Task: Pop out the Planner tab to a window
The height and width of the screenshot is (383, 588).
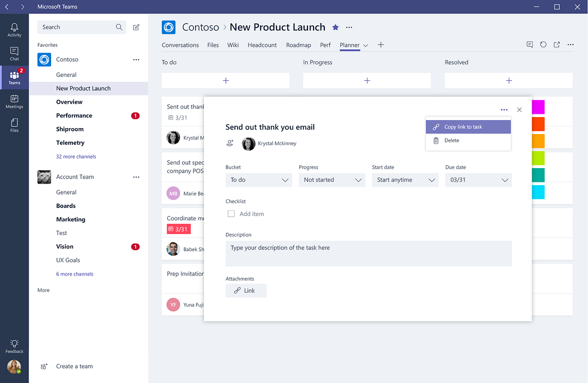Action: (x=556, y=45)
